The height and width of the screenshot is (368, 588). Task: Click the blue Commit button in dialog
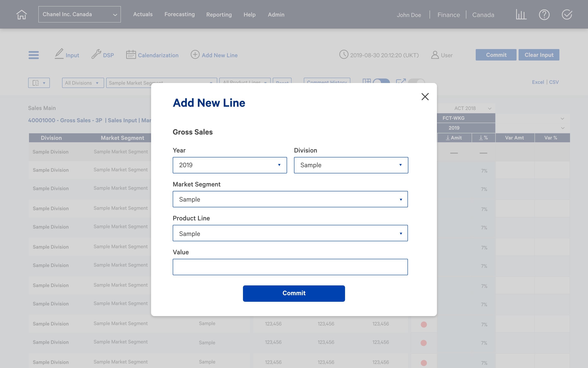tap(294, 293)
